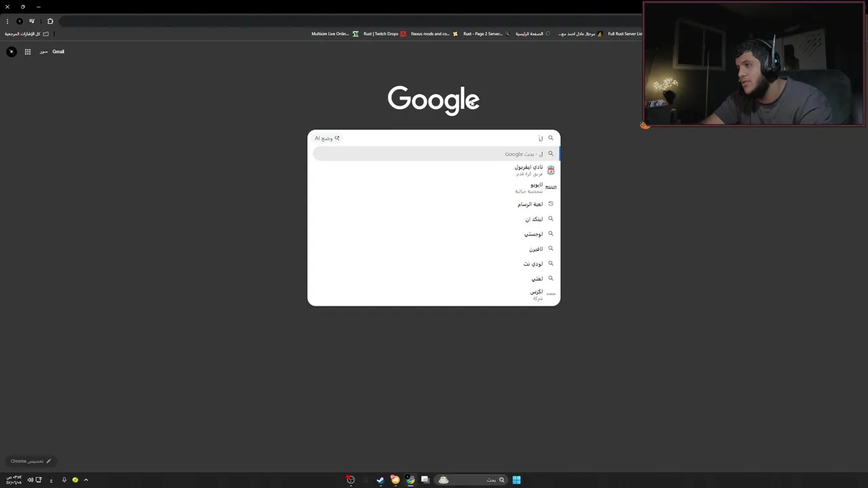The width and height of the screenshot is (868, 488).
Task: Click the customize Chrome button
Action: pyautogui.click(x=31, y=461)
